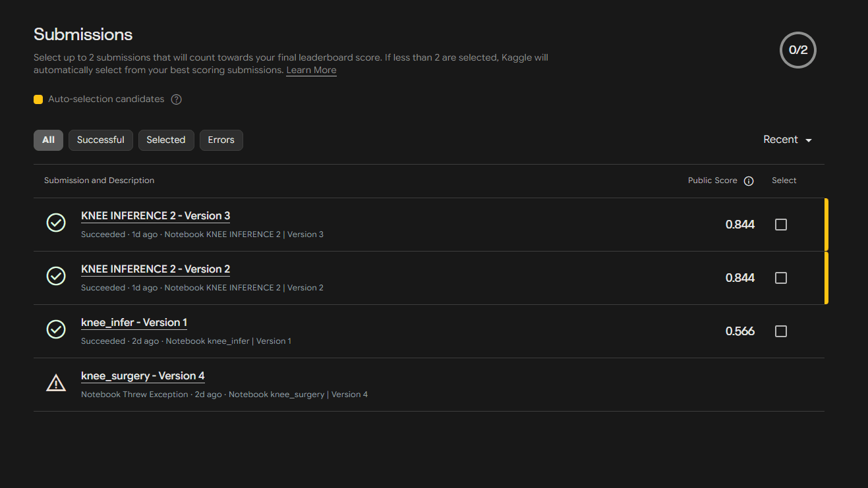This screenshot has height=488, width=868.
Task: Click success checkmark icon for KNEE INFERENCE 2 Version 3
Action: click(x=56, y=223)
